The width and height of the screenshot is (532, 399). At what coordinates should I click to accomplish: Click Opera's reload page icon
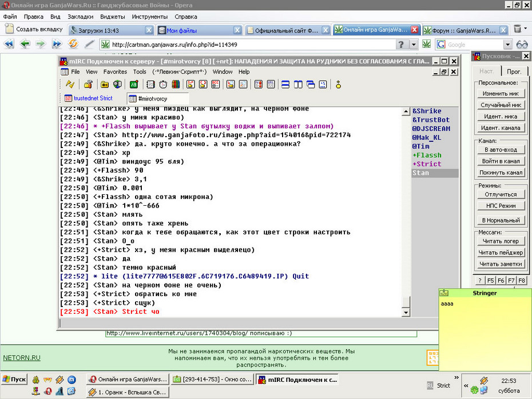point(73,44)
